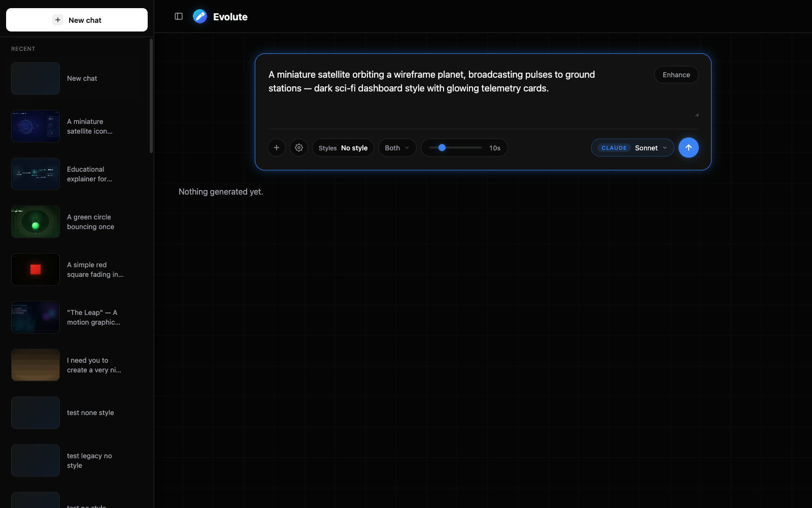Submit prompt with the blue arrow button
This screenshot has height=508, width=812.
pyautogui.click(x=689, y=148)
